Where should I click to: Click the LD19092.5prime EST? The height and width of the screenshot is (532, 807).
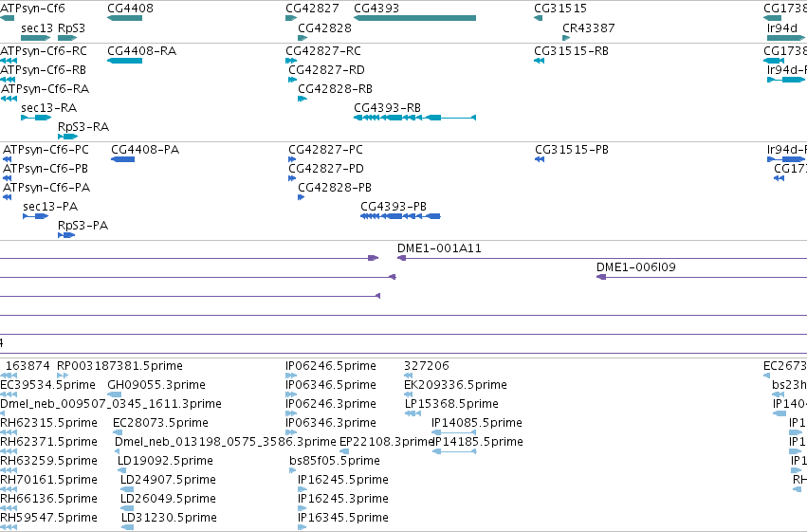click(120, 470)
